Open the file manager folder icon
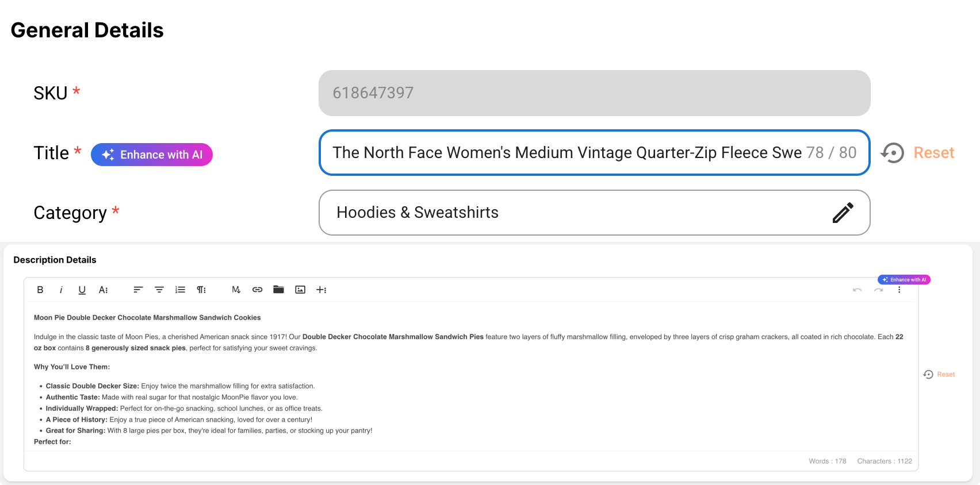980x485 pixels. click(279, 290)
